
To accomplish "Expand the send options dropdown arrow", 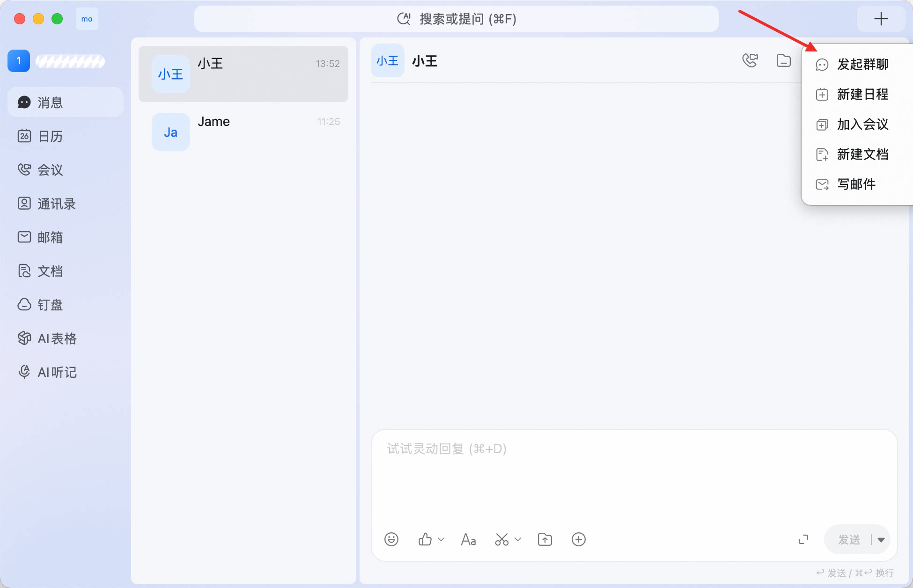I will click(881, 540).
